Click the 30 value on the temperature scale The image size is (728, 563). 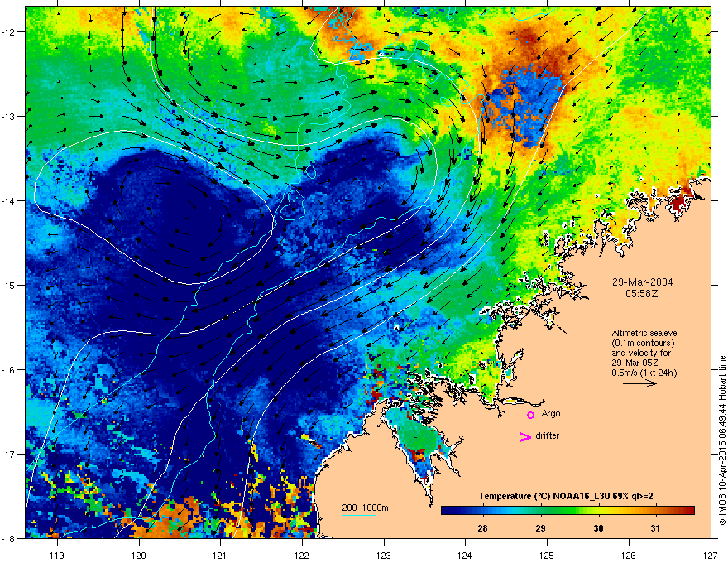point(598,528)
